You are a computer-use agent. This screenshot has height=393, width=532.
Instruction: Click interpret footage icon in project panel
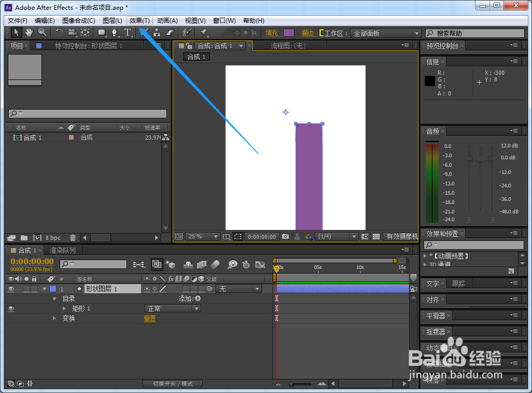pos(11,238)
